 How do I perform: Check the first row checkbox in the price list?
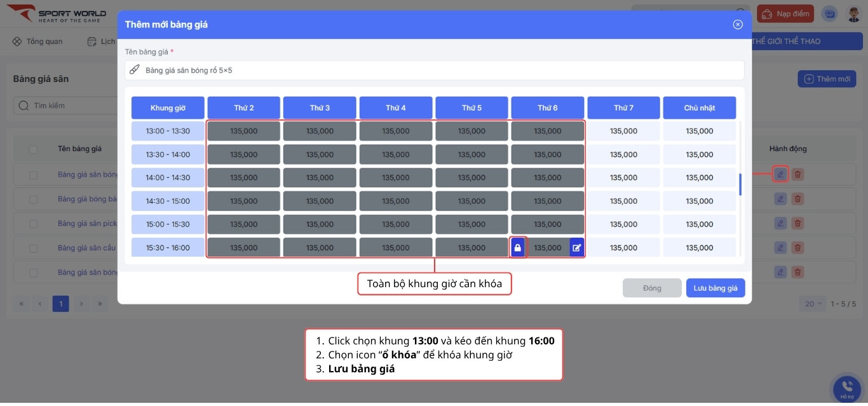coord(33,175)
